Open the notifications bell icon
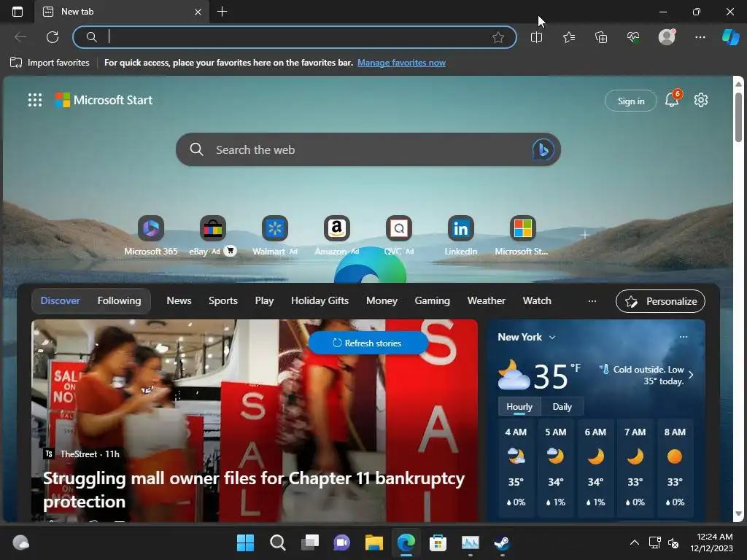This screenshot has height=560, width=747. tap(672, 100)
